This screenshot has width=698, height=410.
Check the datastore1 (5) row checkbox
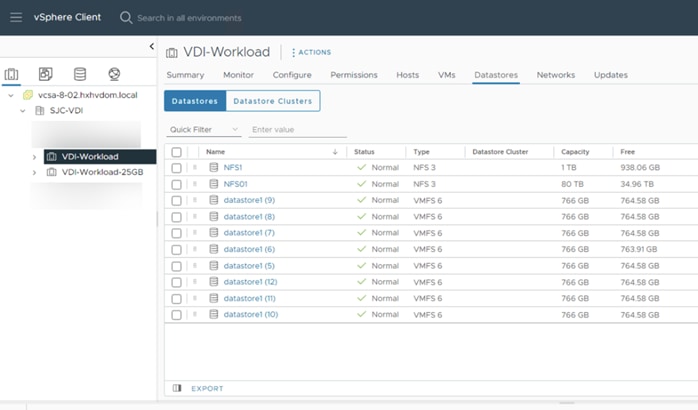pyautogui.click(x=176, y=266)
